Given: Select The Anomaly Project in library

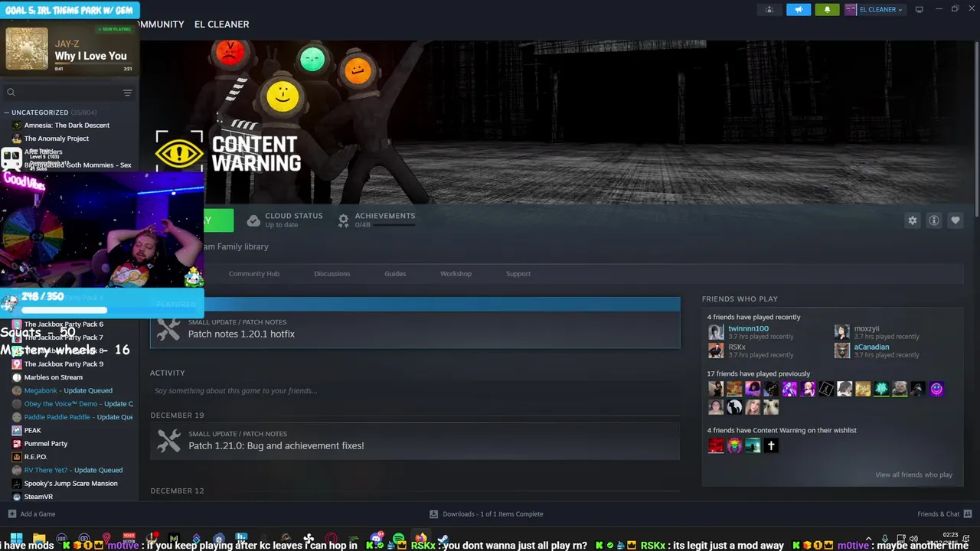Looking at the screenshot, I should pos(57,139).
